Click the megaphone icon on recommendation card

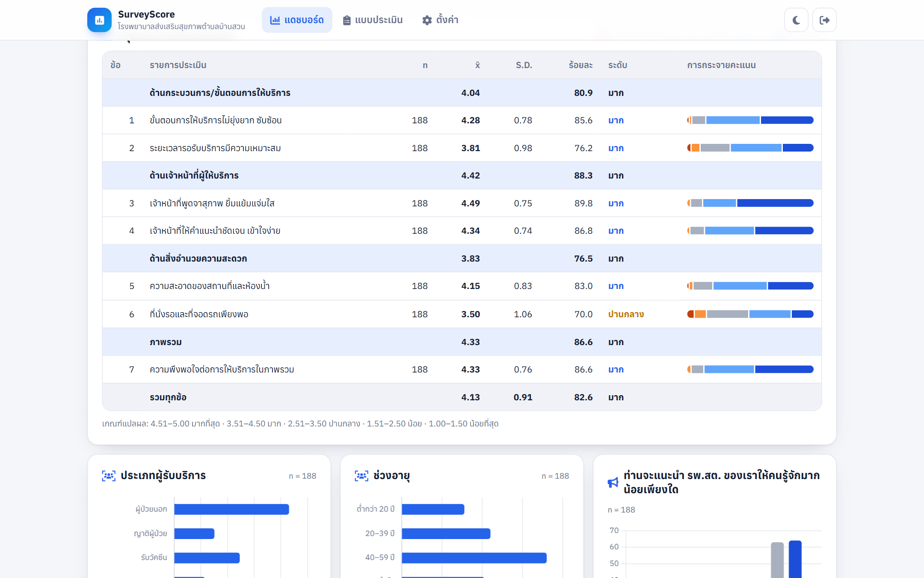pos(613,483)
